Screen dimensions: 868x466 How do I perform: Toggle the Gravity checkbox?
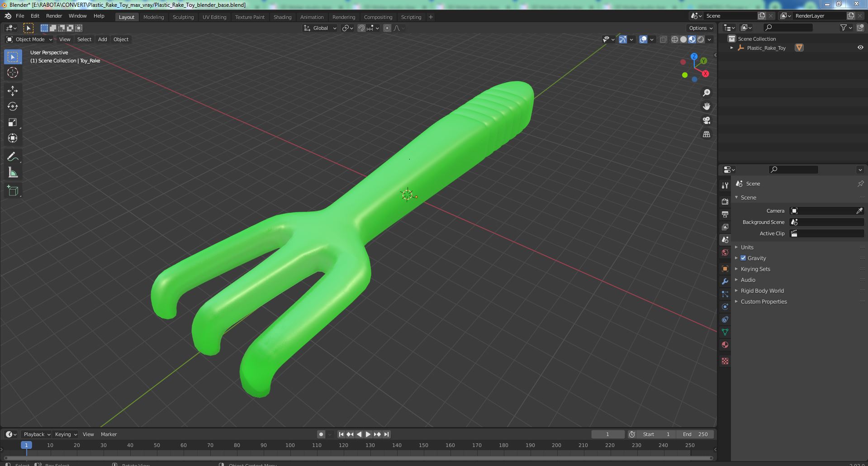click(743, 258)
